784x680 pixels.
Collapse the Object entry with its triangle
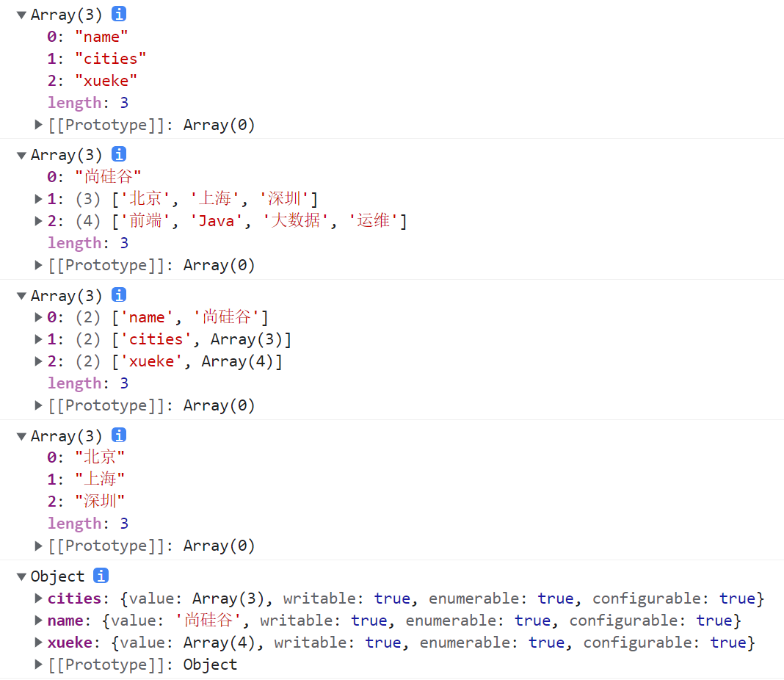21,576
